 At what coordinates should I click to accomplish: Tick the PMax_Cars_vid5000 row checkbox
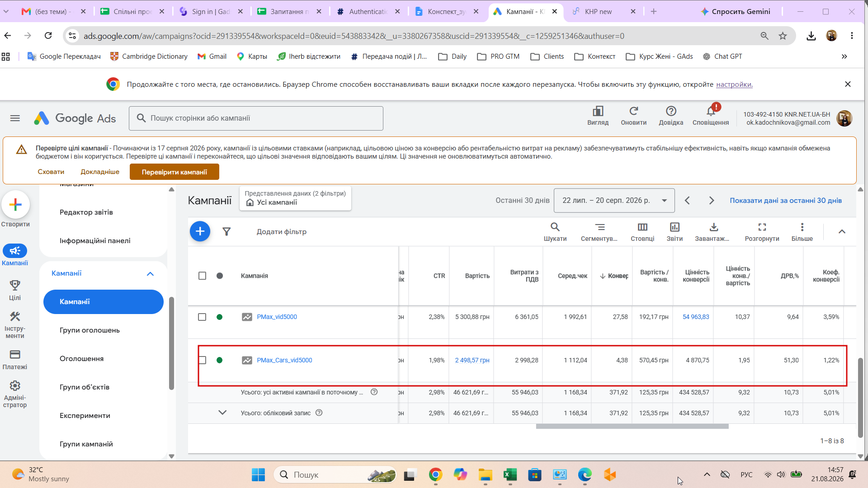coord(202,360)
